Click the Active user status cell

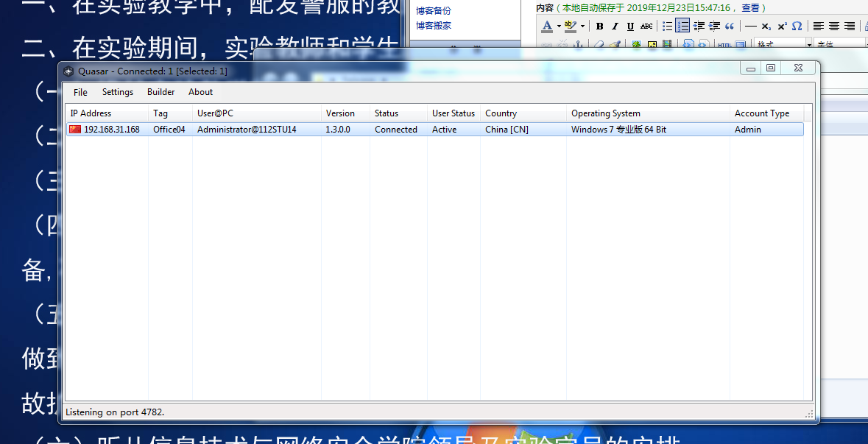pos(445,130)
